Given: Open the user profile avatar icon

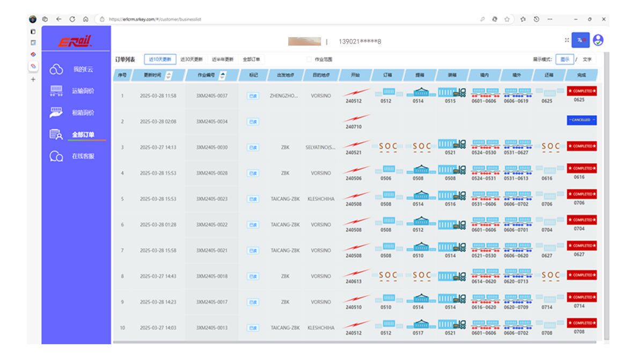Looking at the screenshot, I should click(598, 40).
